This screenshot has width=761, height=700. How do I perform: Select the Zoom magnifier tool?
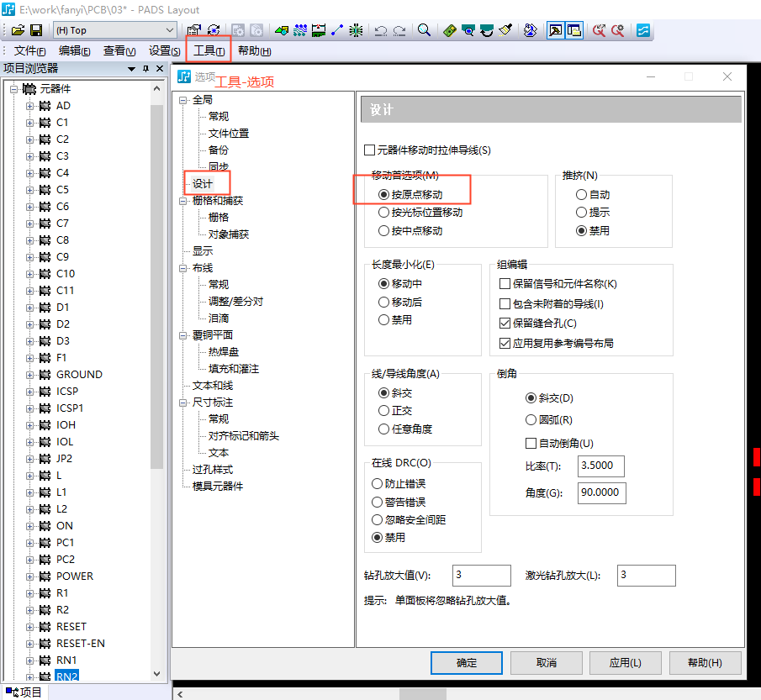coord(424,29)
